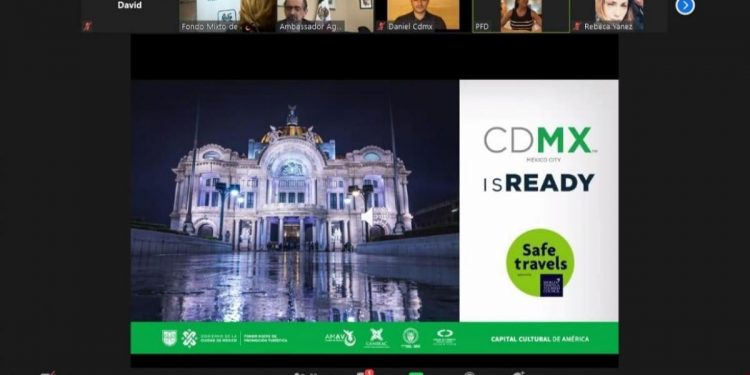The image size is (750, 375).
Task: Click the CANIRAC logo in the green footer
Action: (x=376, y=338)
